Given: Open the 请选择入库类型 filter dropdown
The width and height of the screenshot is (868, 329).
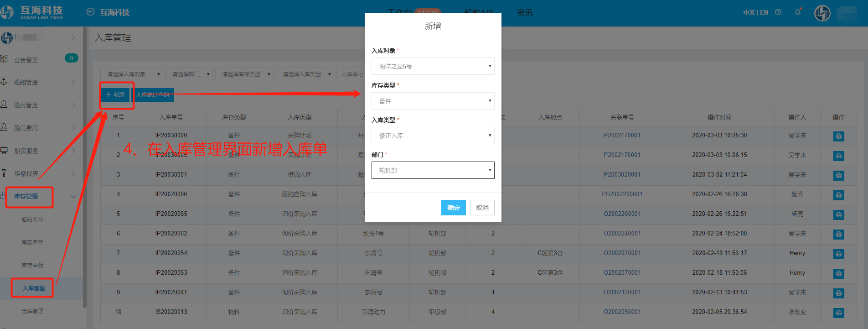Looking at the screenshot, I should coord(305,74).
